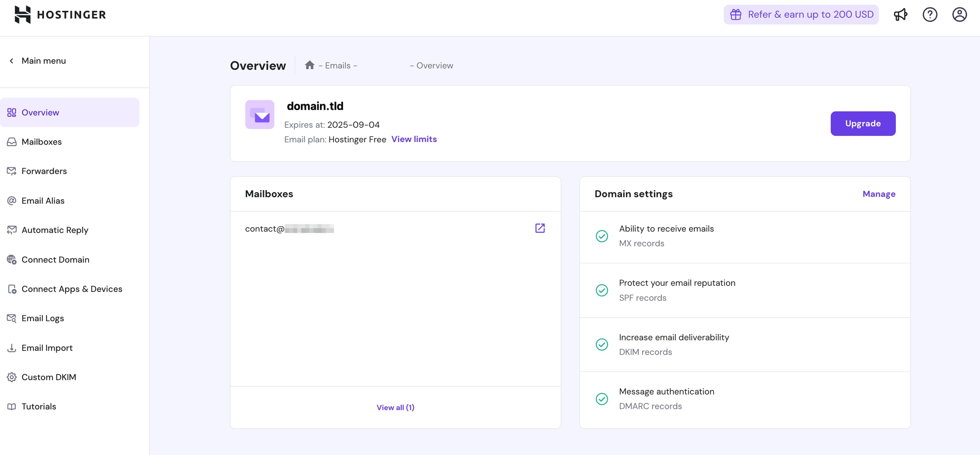Viewport: 980px width, 455px height.
Task: Open Custom DKIM settings
Action: 49,377
